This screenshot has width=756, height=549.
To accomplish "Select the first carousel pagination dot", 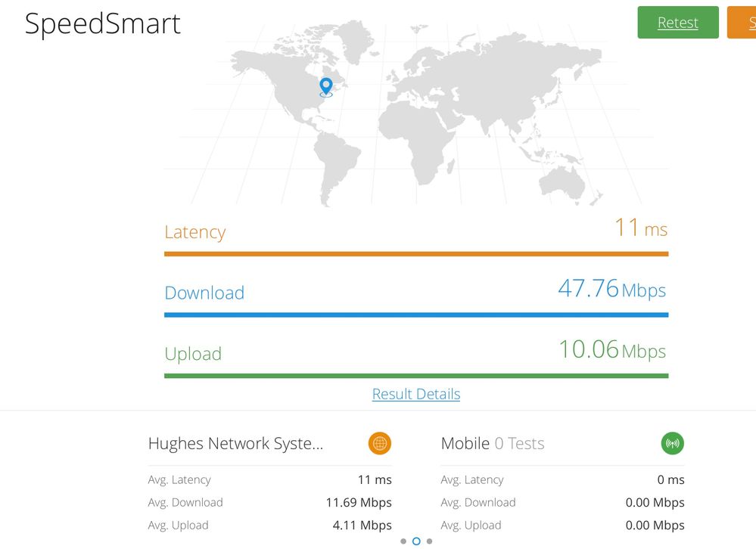I will (x=403, y=541).
